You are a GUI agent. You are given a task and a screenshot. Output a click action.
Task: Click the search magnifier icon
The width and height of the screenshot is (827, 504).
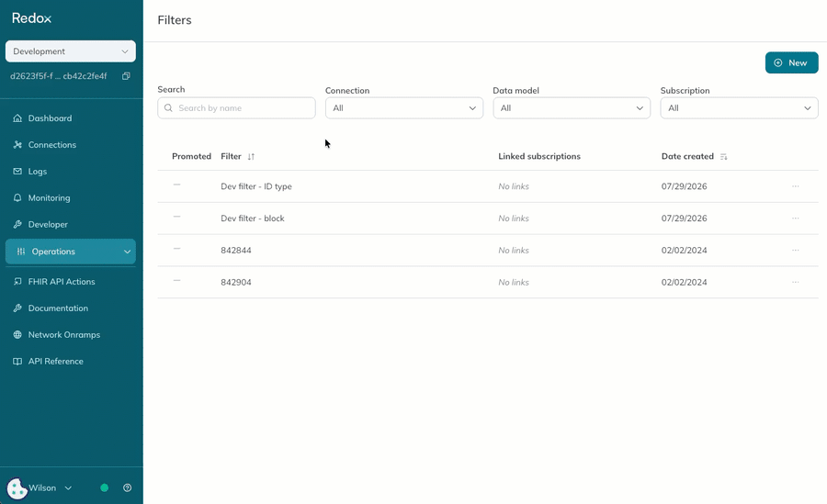click(x=168, y=108)
